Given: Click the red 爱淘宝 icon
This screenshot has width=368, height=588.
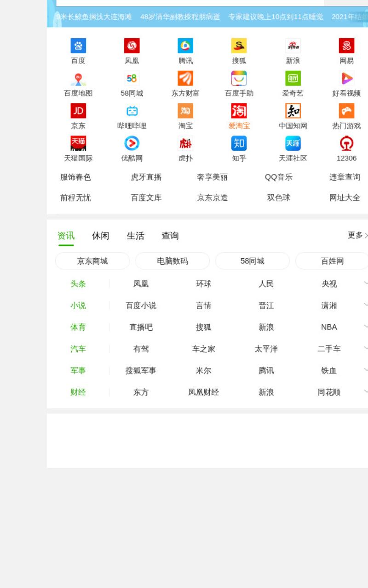Looking at the screenshot, I should click(239, 111).
